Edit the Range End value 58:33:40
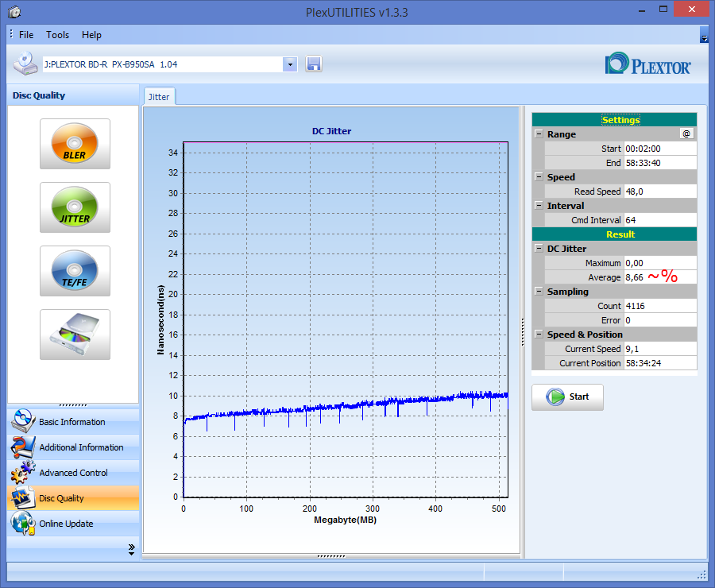The width and height of the screenshot is (715, 588). (x=660, y=163)
